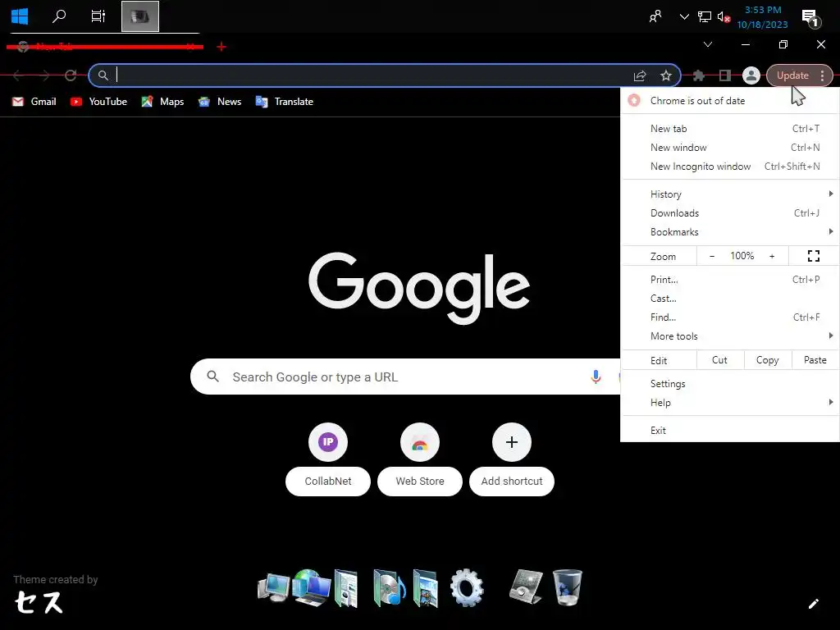This screenshot has width=840, height=630.
Task: Select New window menu entry
Action: click(x=729, y=148)
